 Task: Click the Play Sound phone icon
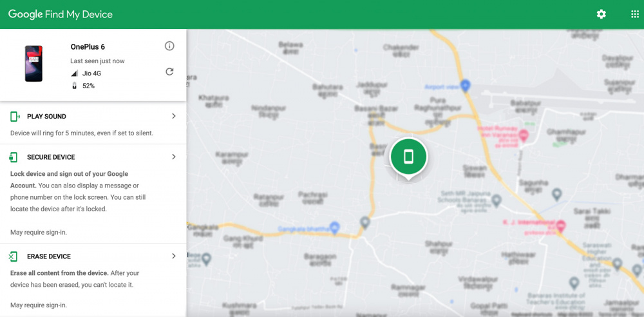(x=15, y=117)
